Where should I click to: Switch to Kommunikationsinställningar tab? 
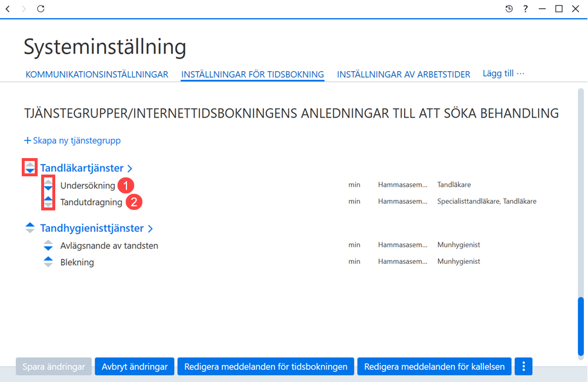point(97,74)
